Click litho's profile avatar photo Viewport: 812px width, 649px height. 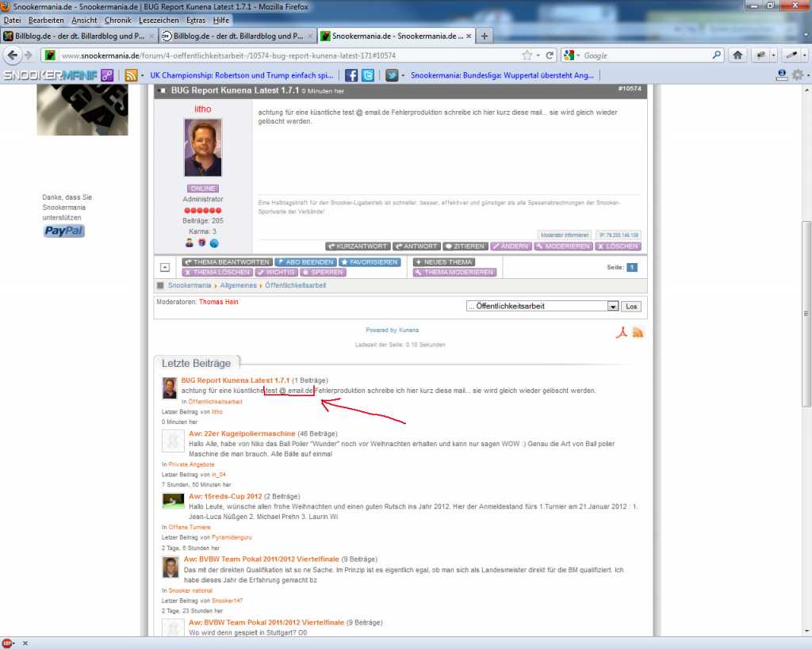pos(202,147)
